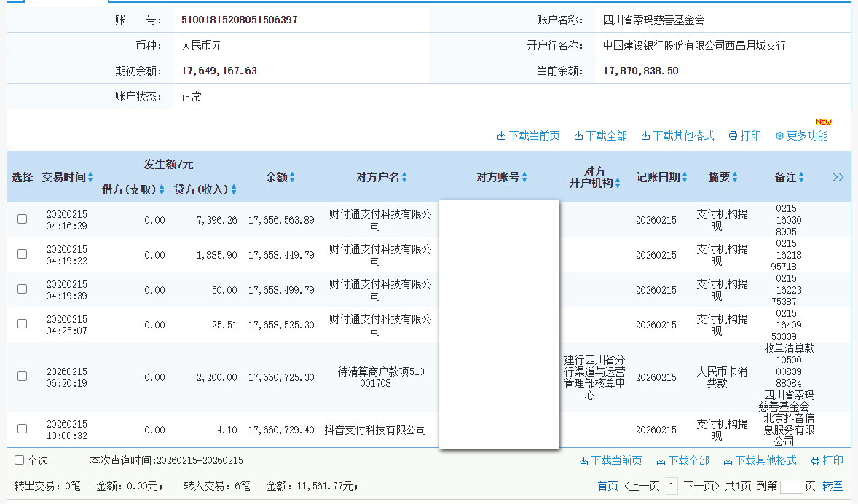
Task: Expand hidden columns with the >> chevron
Action: point(838,176)
